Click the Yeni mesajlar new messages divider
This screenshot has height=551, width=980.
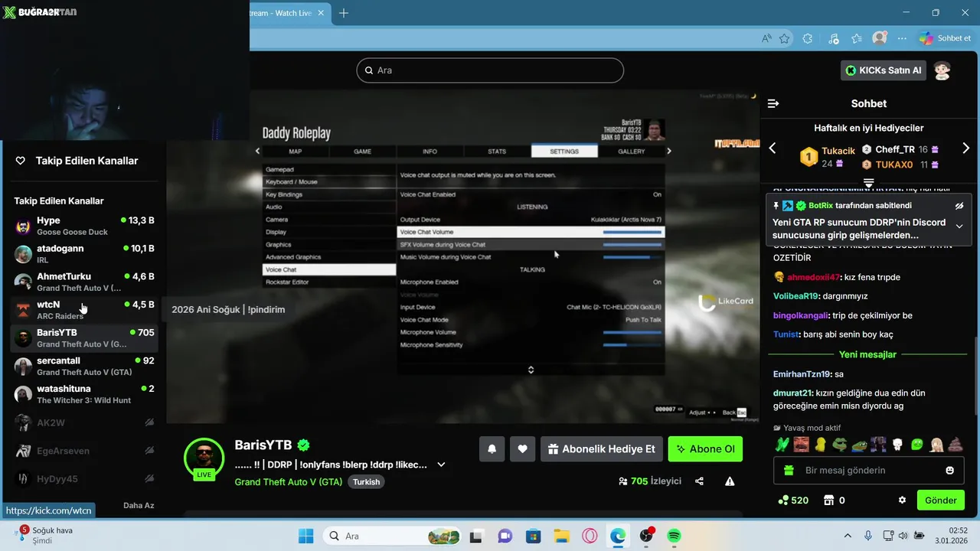pos(867,354)
